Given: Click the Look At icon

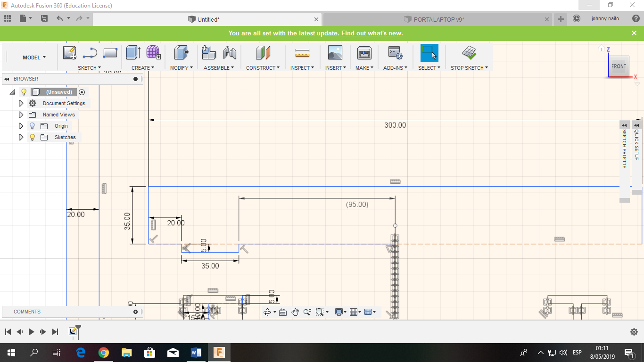Looking at the screenshot, I should [283, 312].
